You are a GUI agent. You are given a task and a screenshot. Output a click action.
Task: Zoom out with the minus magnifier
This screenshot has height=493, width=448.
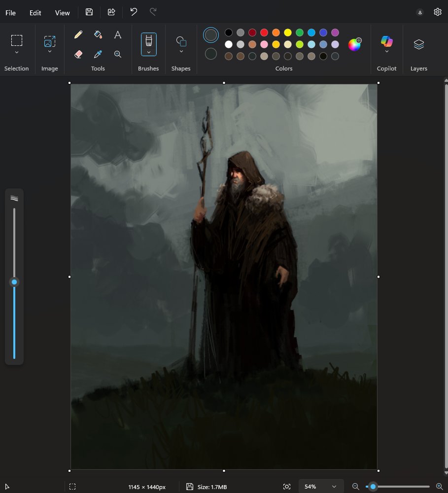pos(355,487)
